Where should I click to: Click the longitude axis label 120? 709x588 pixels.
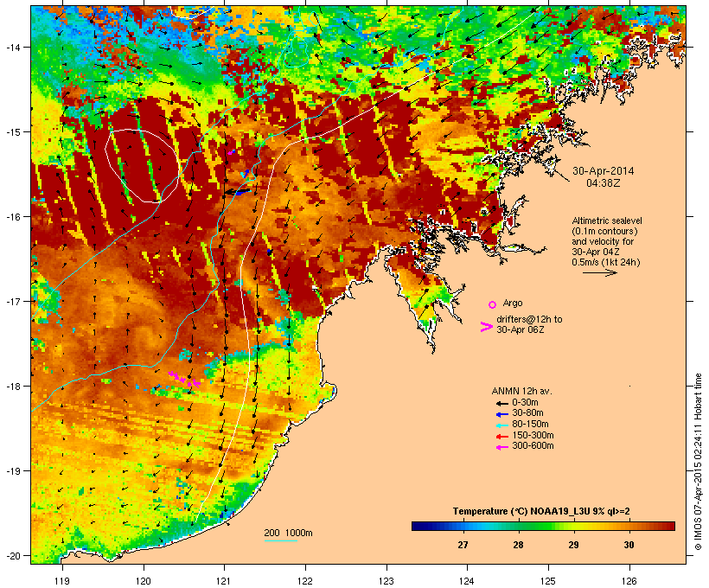point(144,581)
